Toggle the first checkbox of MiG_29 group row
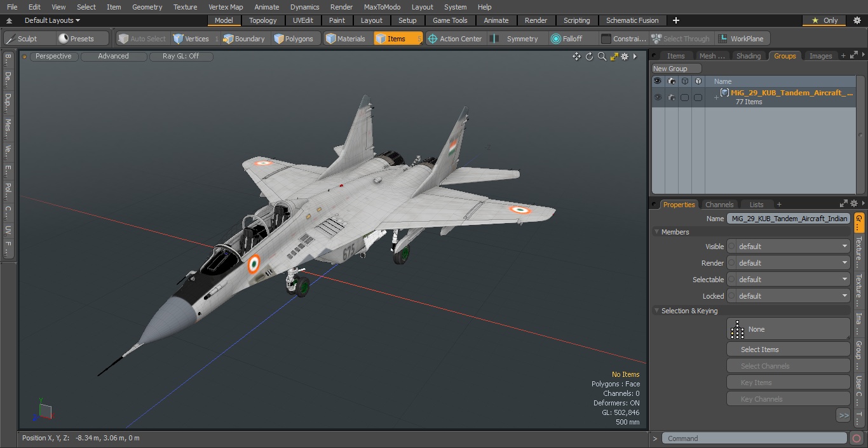The image size is (868, 448). tap(684, 97)
